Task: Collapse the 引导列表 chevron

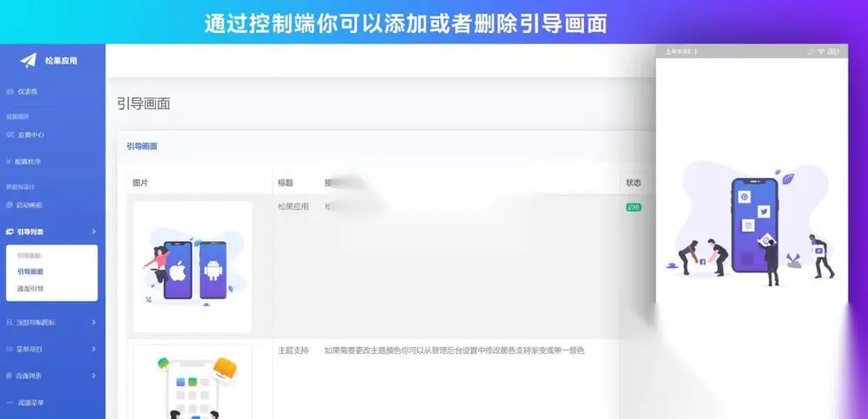Action: (94, 232)
